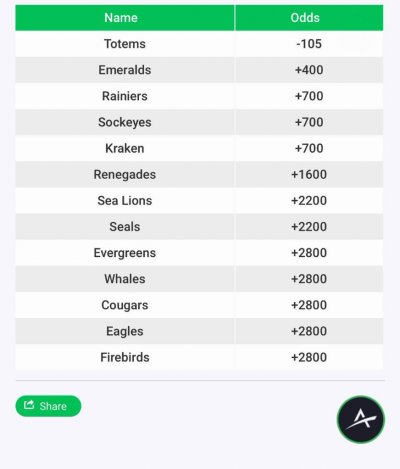Click the Renegades +1600 odds
The image size is (400, 469).
pyautogui.click(x=309, y=174)
